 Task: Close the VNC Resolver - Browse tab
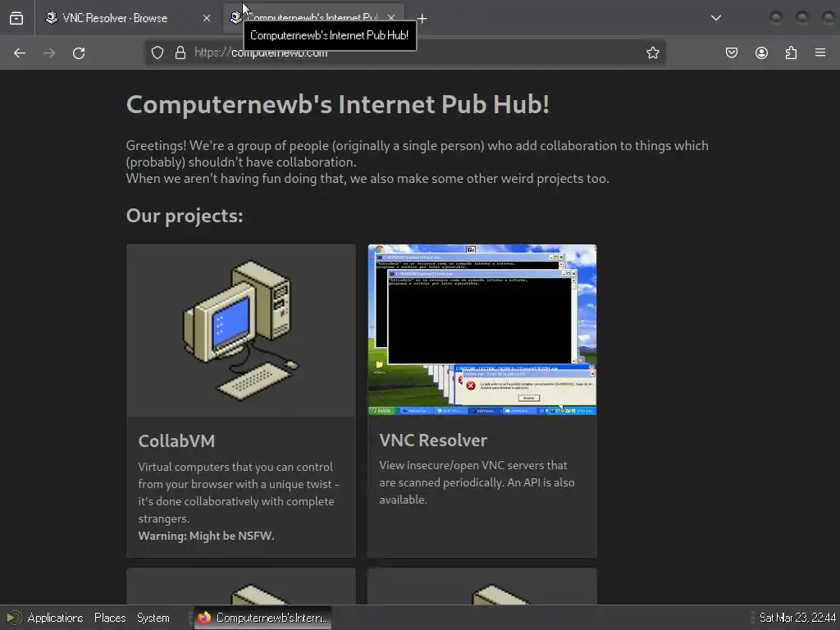pyautogui.click(x=206, y=18)
